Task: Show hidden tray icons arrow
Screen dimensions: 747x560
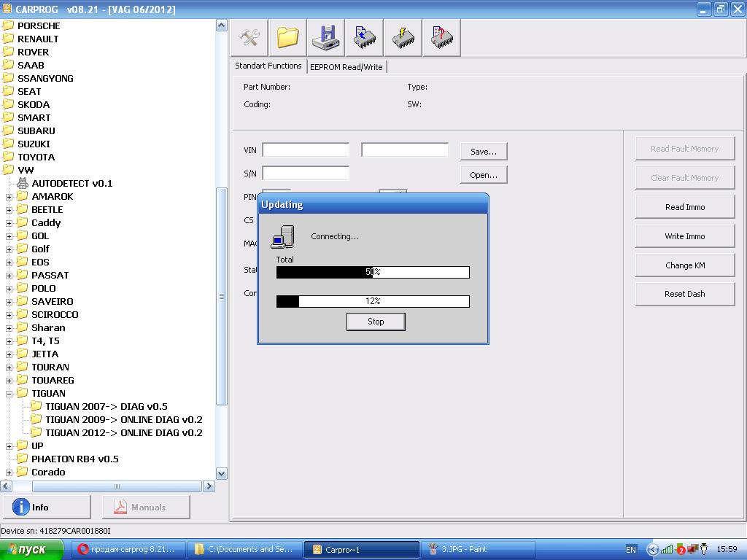Action: click(653, 549)
